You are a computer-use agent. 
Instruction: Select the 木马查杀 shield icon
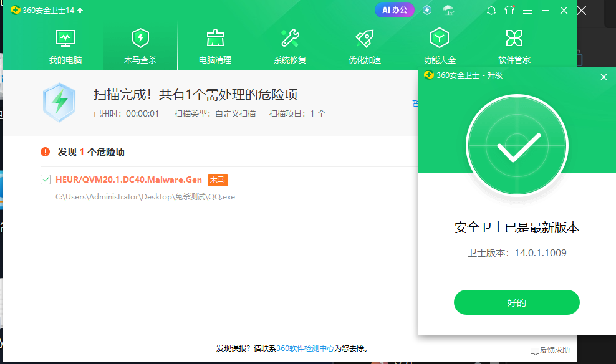click(x=140, y=39)
